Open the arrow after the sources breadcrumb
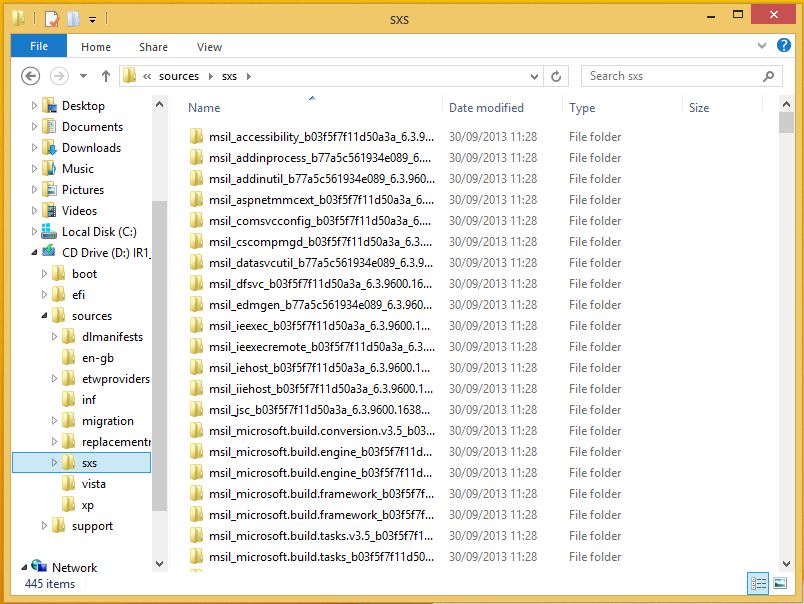804x604 pixels. (x=210, y=76)
